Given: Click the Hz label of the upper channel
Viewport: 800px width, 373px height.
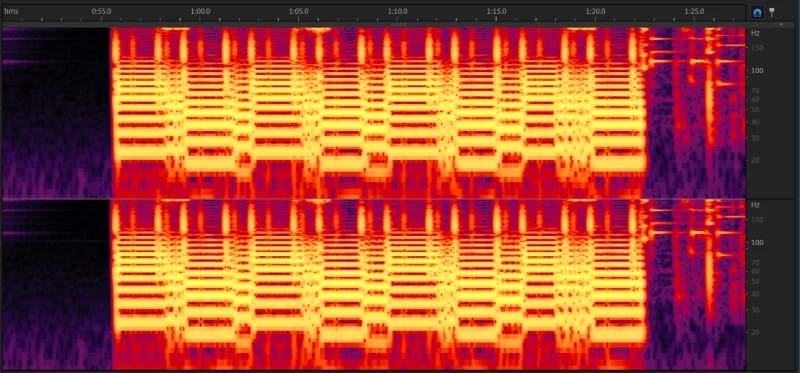Looking at the screenshot, I should coord(756,33).
